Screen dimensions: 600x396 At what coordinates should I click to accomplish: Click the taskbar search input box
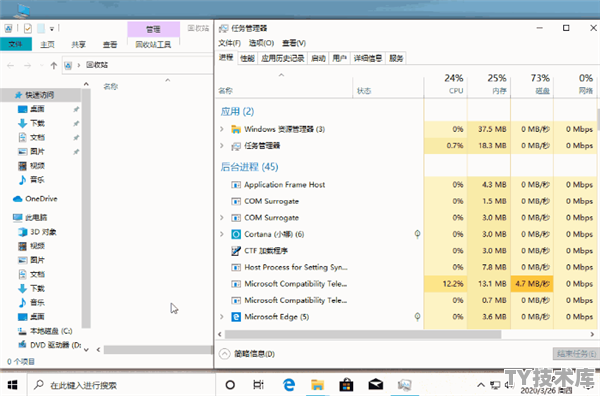click(x=121, y=385)
